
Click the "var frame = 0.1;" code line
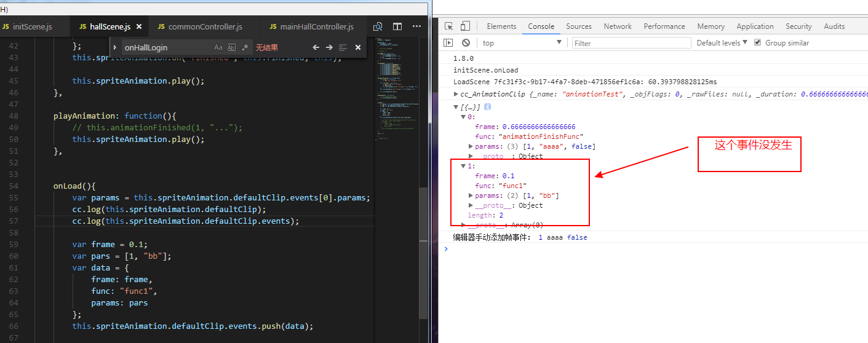click(x=109, y=244)
